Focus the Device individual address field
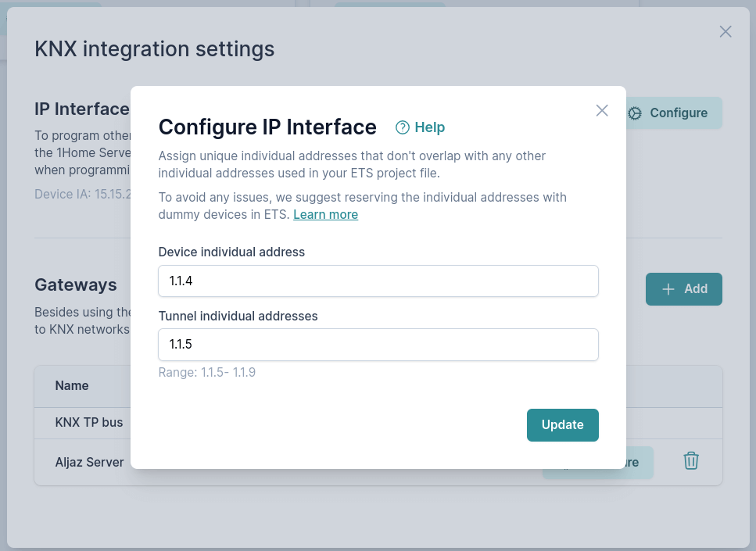The height and width of the screenshot is (551, 756). click(x=378, y=281)
